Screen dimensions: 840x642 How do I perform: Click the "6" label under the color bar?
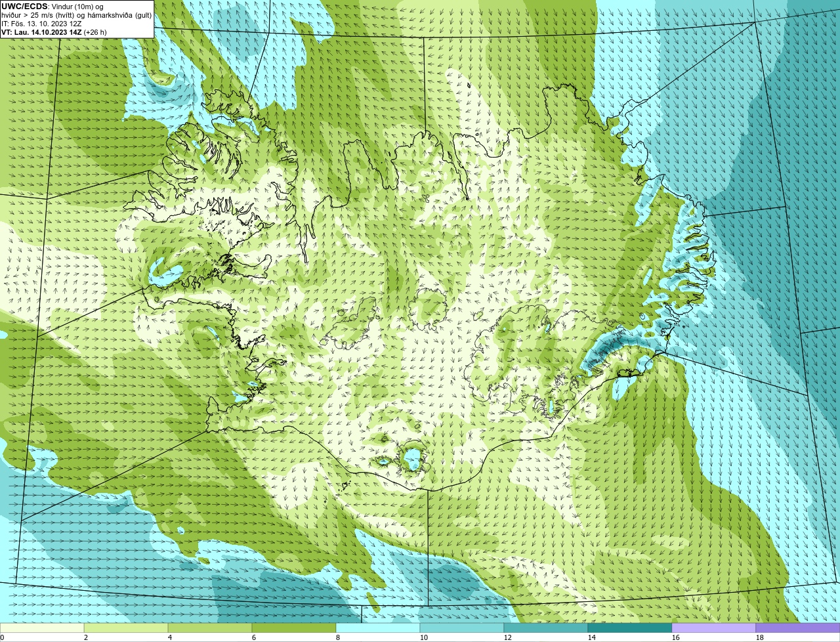tap(254, 637)
